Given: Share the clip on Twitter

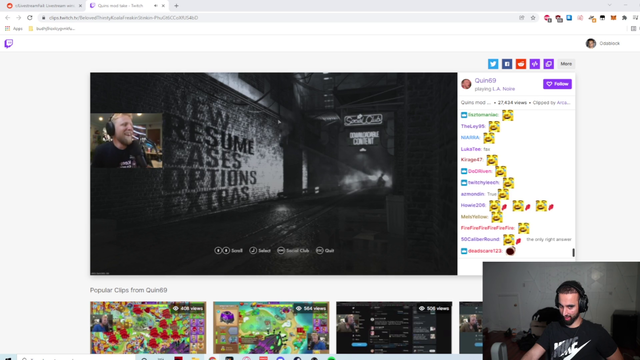Looking at the screenshot, I should (x=493, y=64).
